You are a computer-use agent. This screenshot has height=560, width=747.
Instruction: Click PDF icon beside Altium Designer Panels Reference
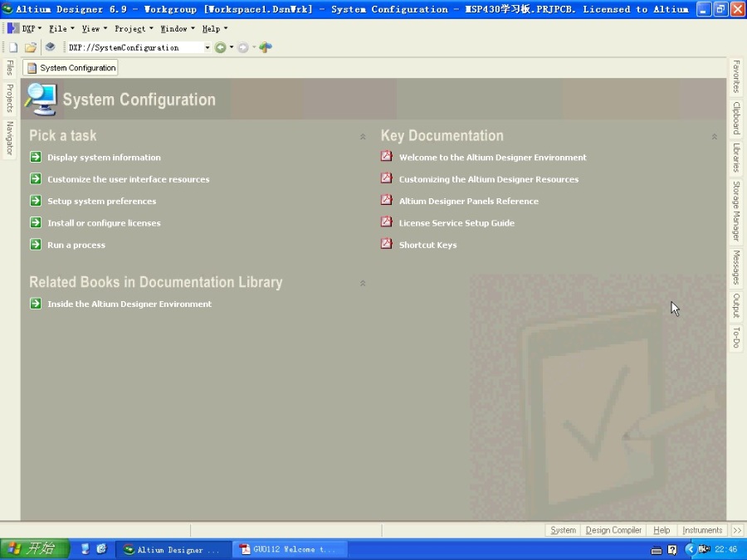386,200
